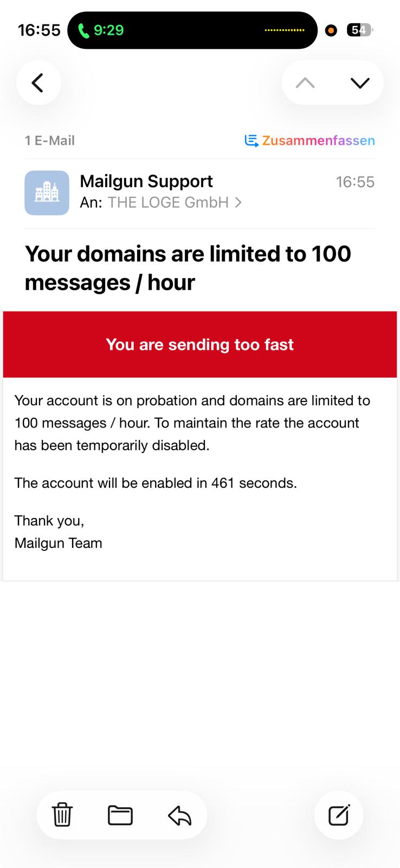Tap the battery indicator in the status bar
Image resolution: width=400 pixels, height=868 pixels.
(359, 30)
